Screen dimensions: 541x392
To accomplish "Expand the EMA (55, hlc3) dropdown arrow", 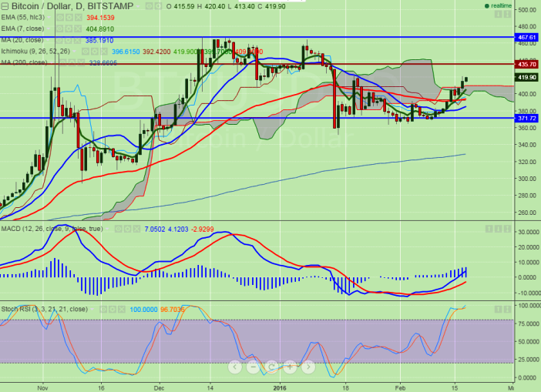I will pos(49,18).
